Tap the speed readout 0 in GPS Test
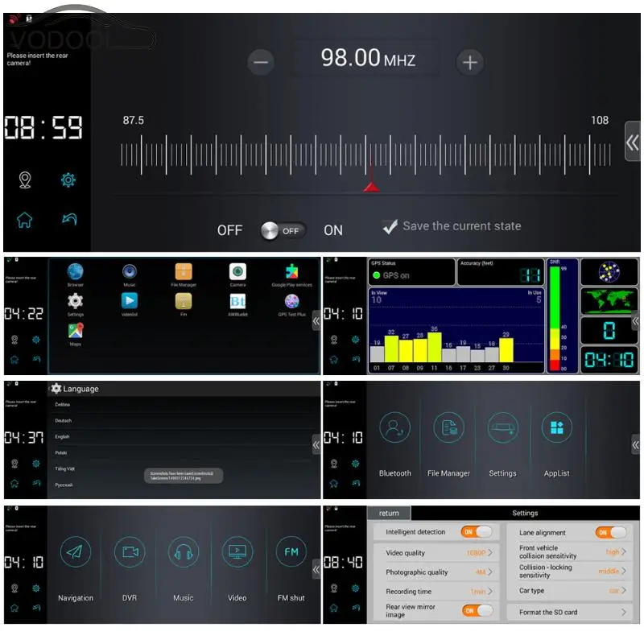Viewport: 644px width, 644px height. [609, 330]
